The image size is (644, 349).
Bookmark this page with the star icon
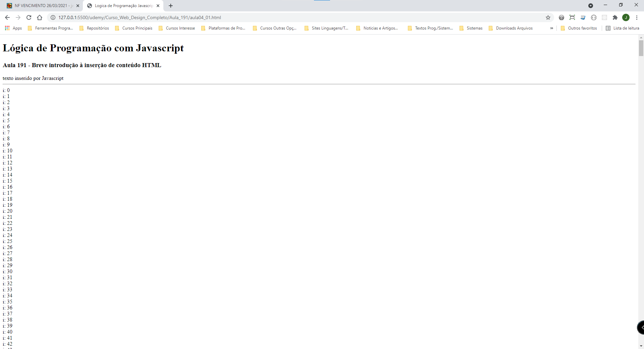548,17
